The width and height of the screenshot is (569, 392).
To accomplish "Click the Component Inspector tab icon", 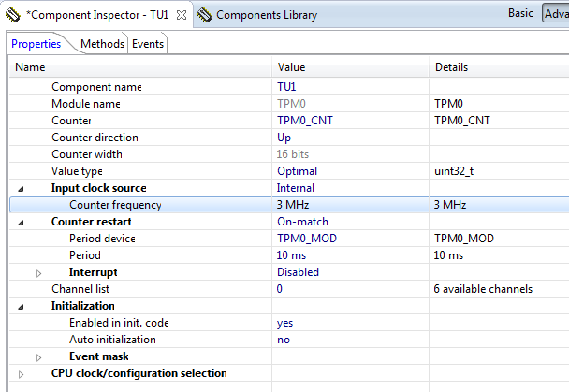I will click(13, 15).
